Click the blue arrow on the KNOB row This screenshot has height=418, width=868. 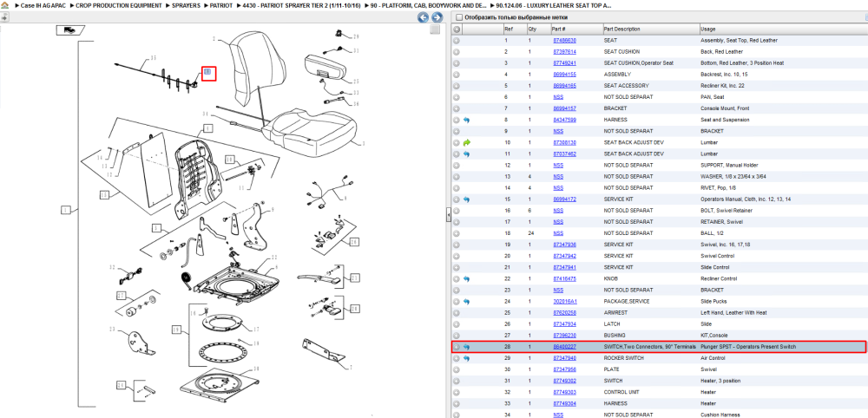coord(467,278)
